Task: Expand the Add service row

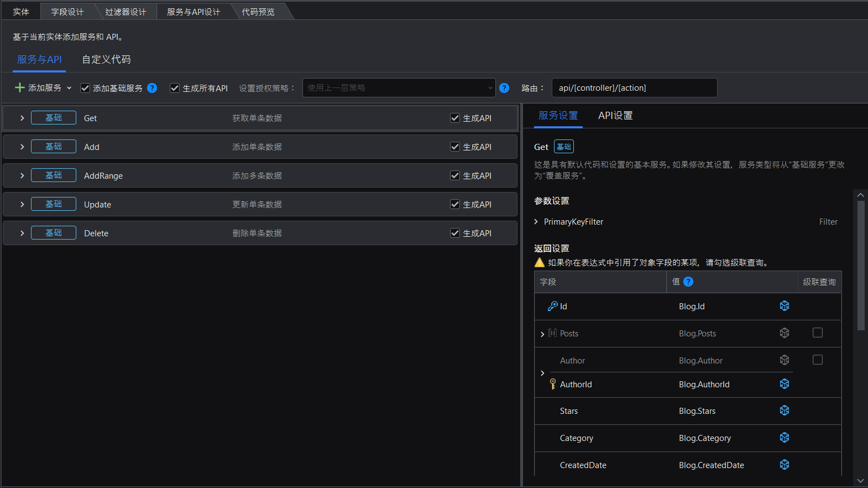Action: (22, 147)
